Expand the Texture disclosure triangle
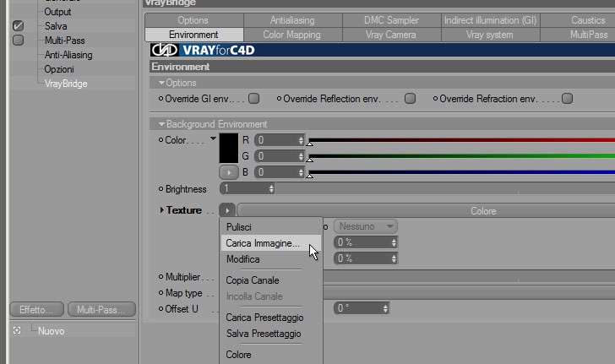Viewport: 615px width, 364px height. tap(161, 210)
